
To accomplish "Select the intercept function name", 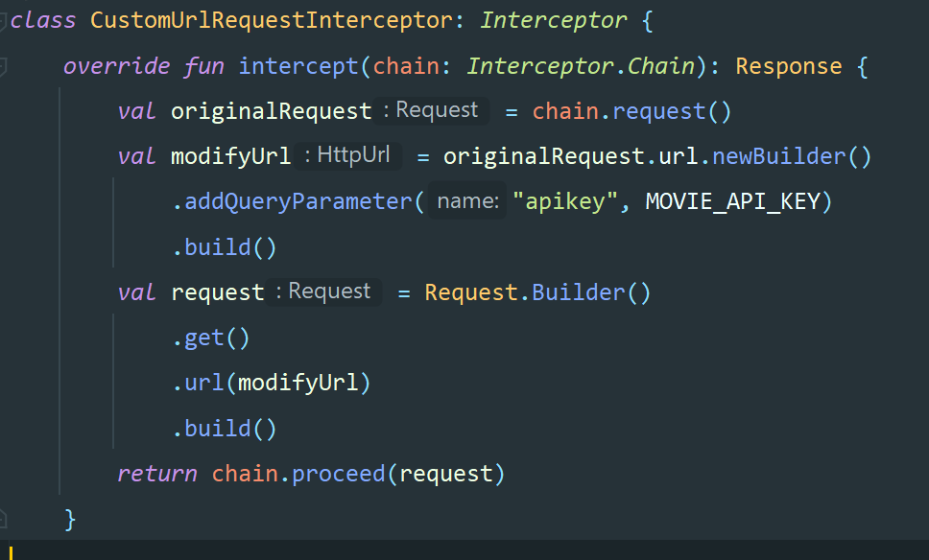I will point(298,66).
